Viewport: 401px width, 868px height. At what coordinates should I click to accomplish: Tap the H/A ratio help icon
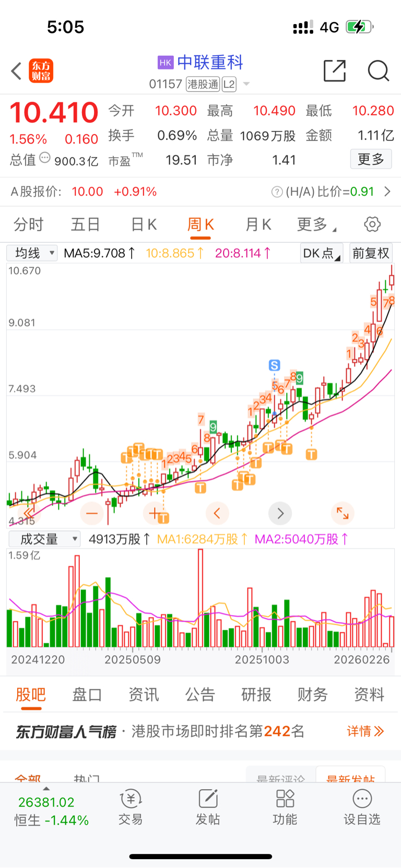[277, 192]
